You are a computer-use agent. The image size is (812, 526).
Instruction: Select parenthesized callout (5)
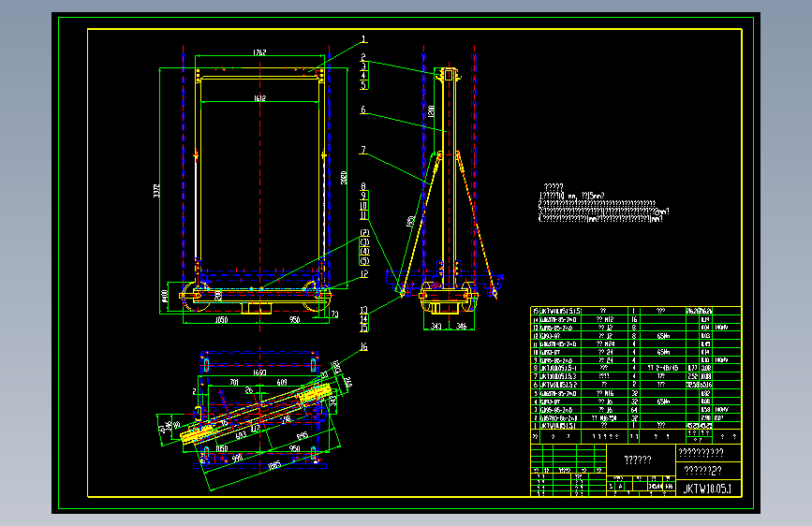pos(364,261)
